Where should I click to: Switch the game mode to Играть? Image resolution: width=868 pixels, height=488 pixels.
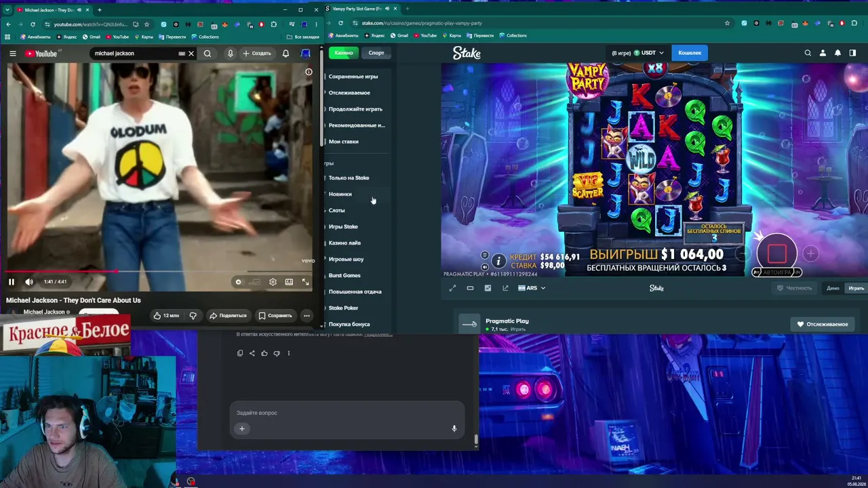coord(856,288)
